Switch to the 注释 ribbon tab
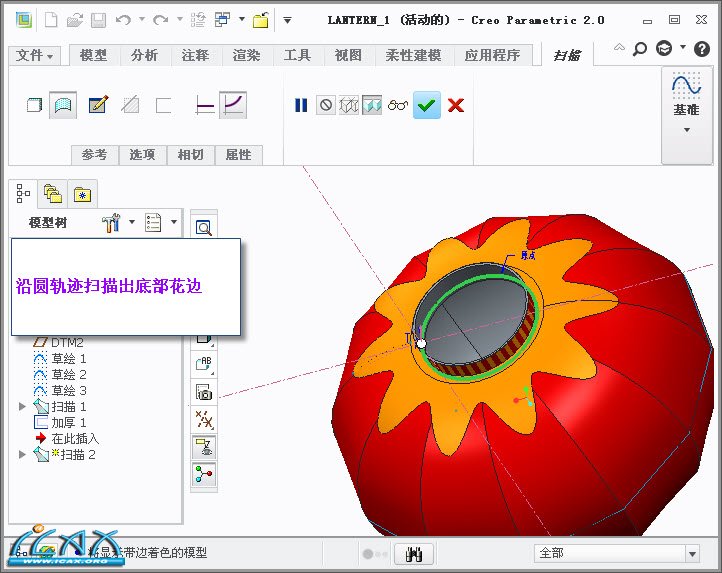Viewport: 722px width, 573px height. point(195,56)
